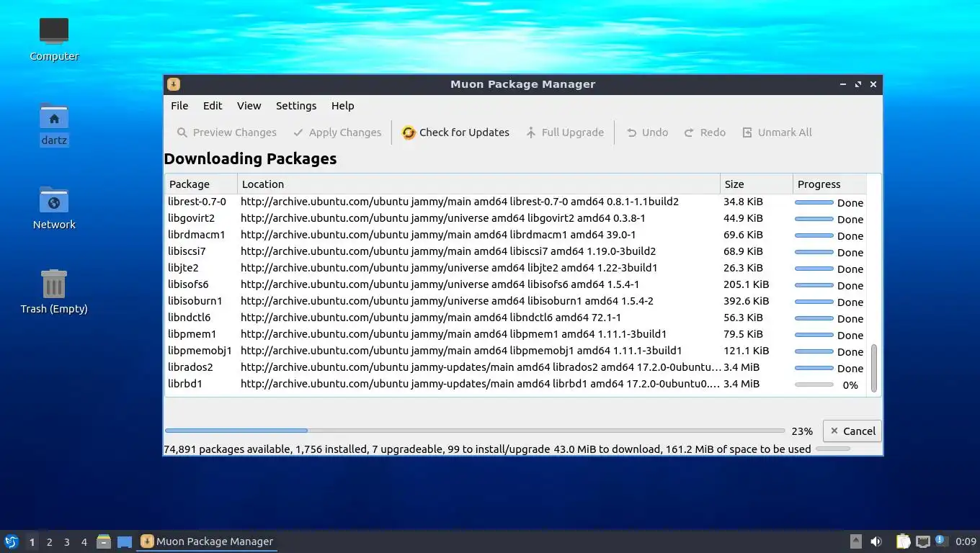Screen dimensions: 980x553
Task: Sort by the Package column header
Action: click(x=201, y=184)
